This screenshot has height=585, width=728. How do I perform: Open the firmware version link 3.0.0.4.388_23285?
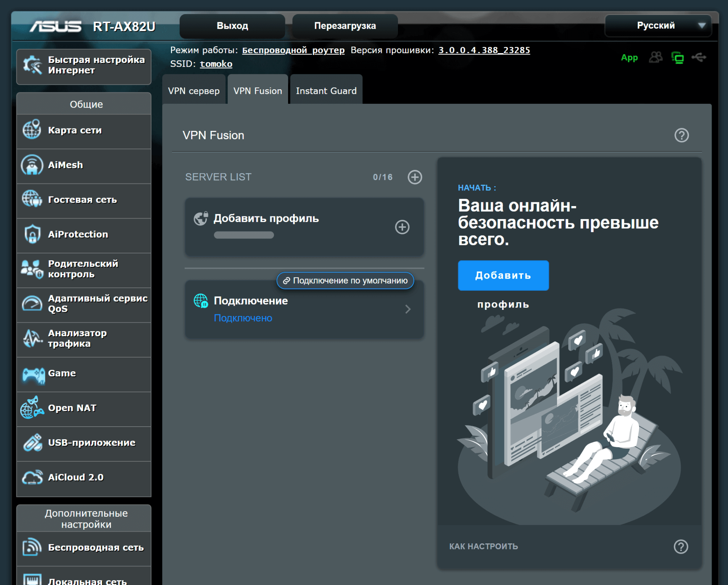click(484, 50)
